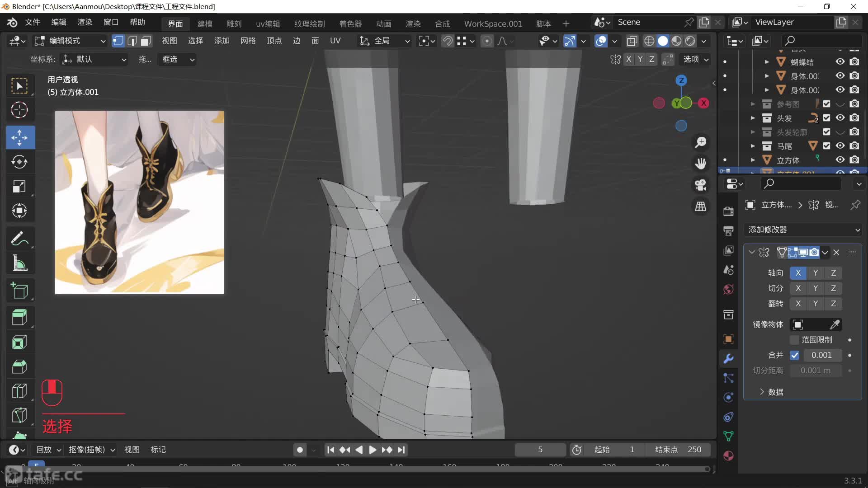Open the 编辑 menu
Screen dimensions: 868x488
pos(59,23)
